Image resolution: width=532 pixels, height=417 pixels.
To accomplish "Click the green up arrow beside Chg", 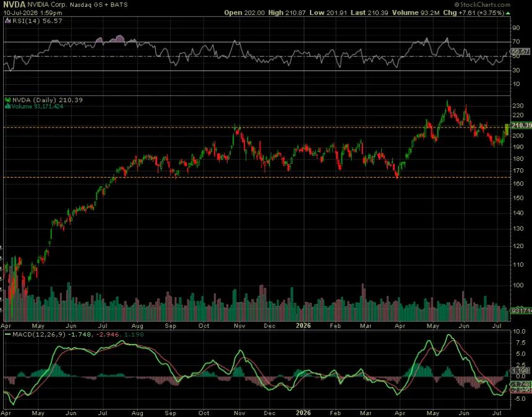I will (508, 13).
